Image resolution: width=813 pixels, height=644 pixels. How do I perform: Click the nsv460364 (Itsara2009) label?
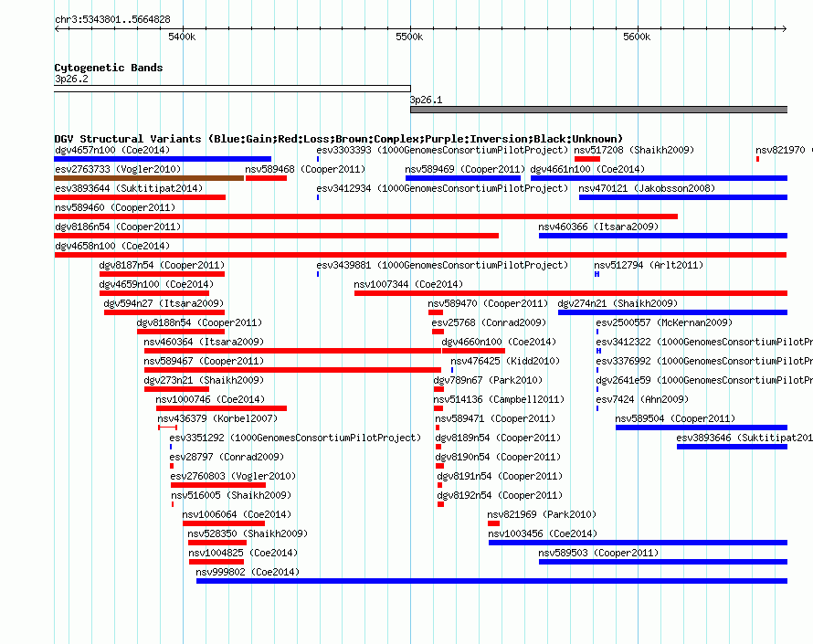204,343
